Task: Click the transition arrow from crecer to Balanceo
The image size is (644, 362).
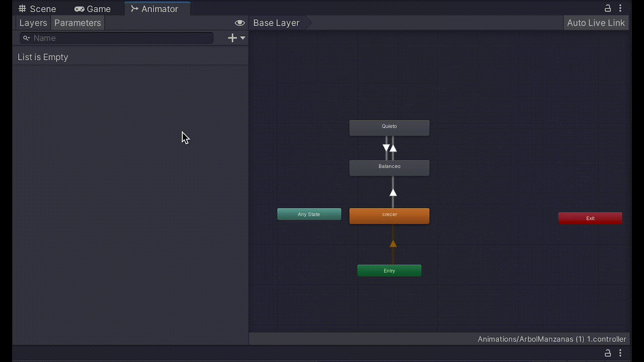Action: (x=393, y=193)
